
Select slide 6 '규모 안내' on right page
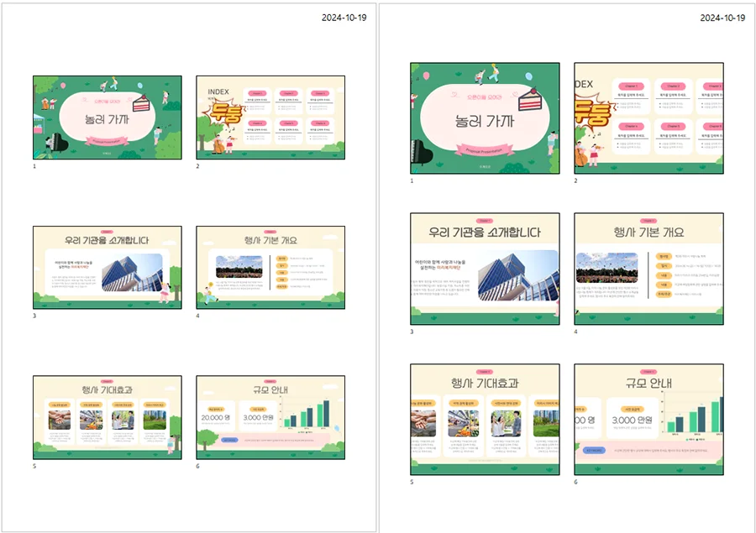point(649,420)
